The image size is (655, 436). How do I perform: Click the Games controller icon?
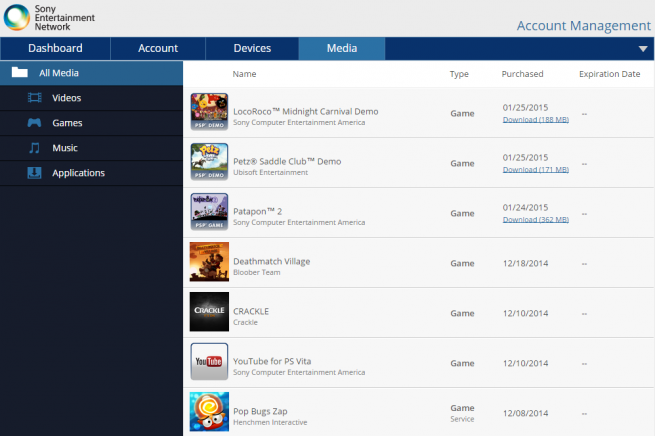coord(34,123)
